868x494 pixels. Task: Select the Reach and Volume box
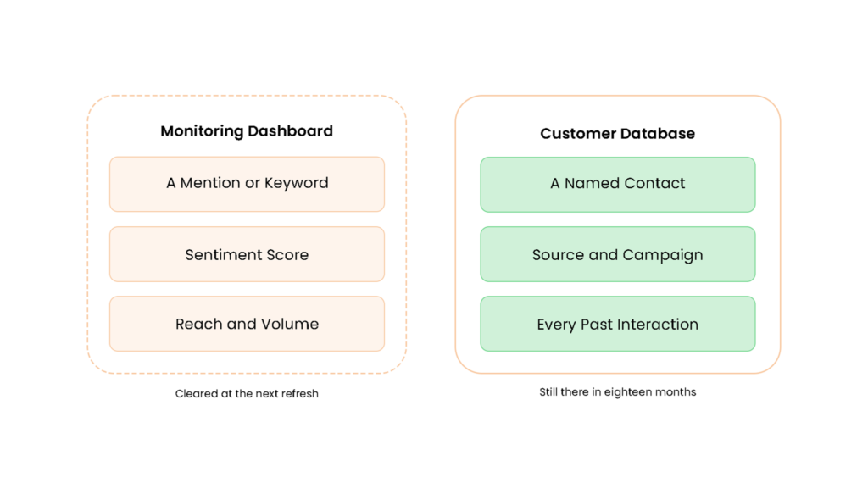(247, 324)
